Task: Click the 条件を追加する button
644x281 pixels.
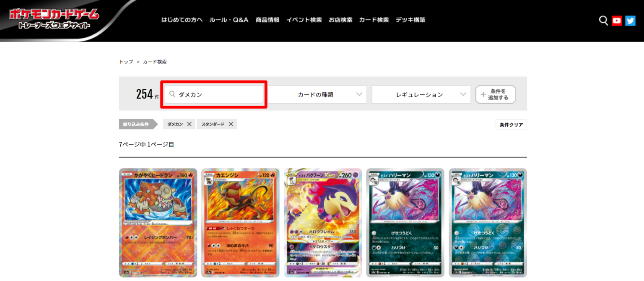Action: pyautogui.click(x=496, y=94)
